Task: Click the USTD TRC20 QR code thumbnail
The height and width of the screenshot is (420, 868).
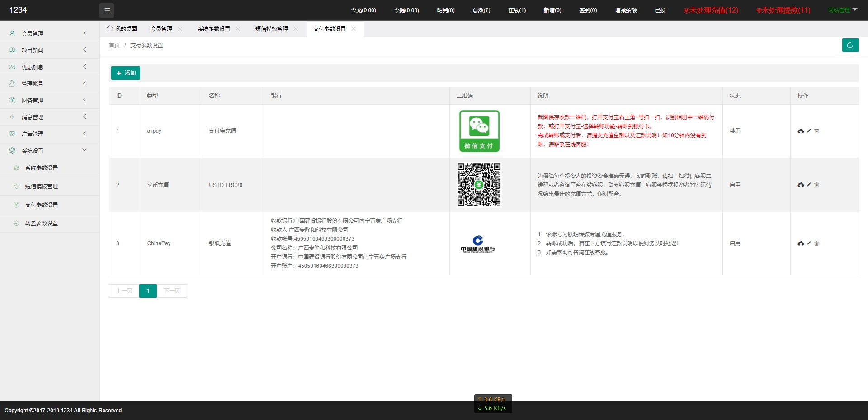Action: pos(479,185)
